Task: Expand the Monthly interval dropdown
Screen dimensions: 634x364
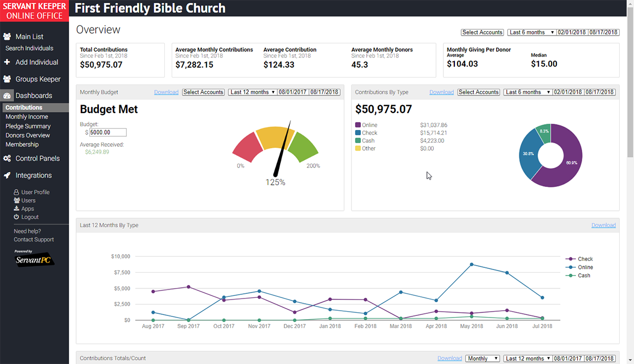Action: coord(482,358)
